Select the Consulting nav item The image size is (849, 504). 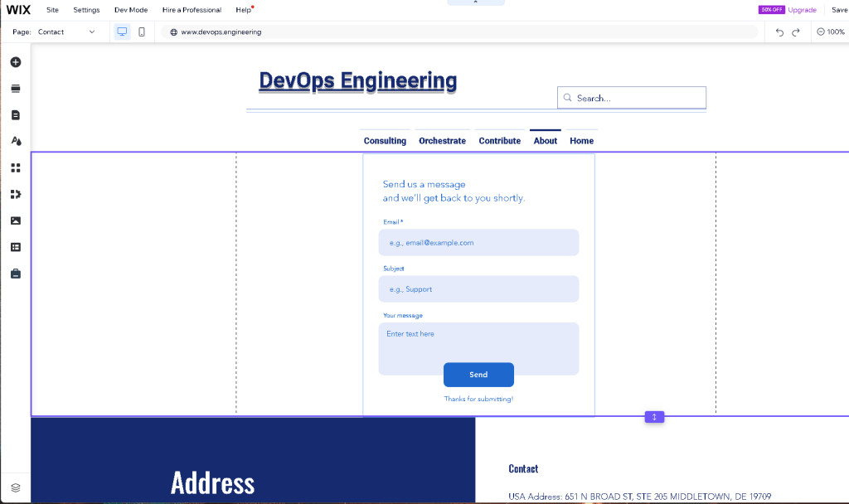point(385,141)
